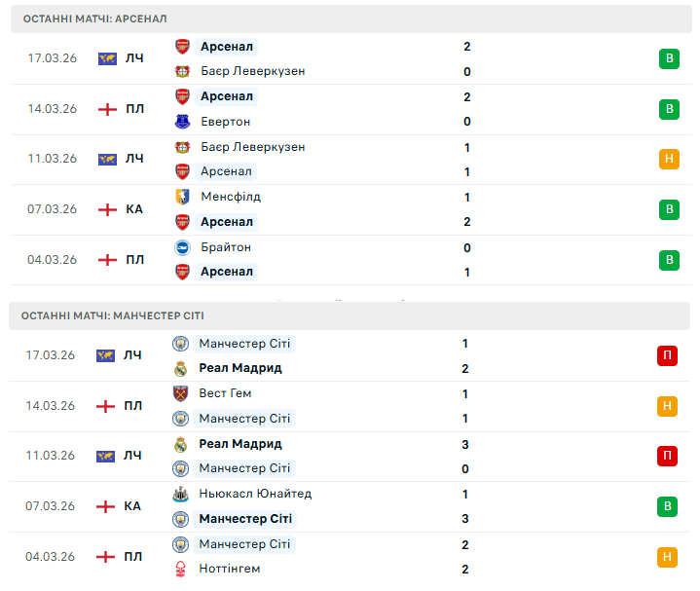The image size is (700, 591).
Task: Click the Менсфілд team name
Action: point(231,197)
